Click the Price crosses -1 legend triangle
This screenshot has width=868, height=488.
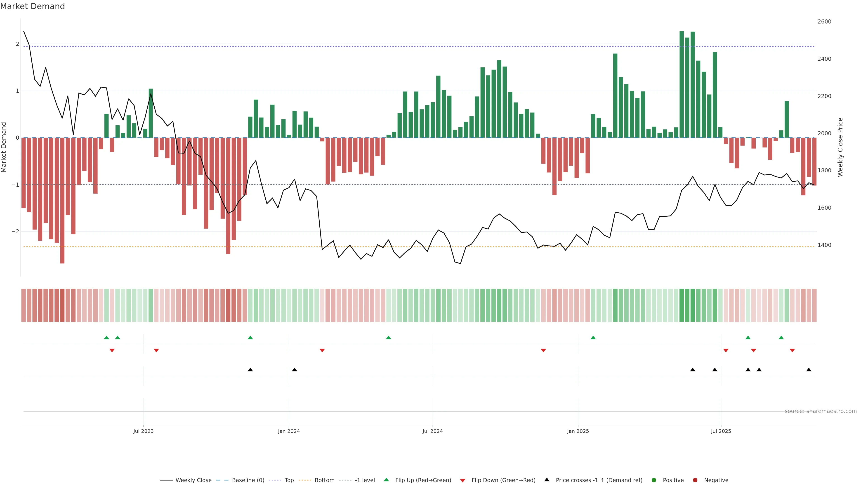tap(547, 480)
